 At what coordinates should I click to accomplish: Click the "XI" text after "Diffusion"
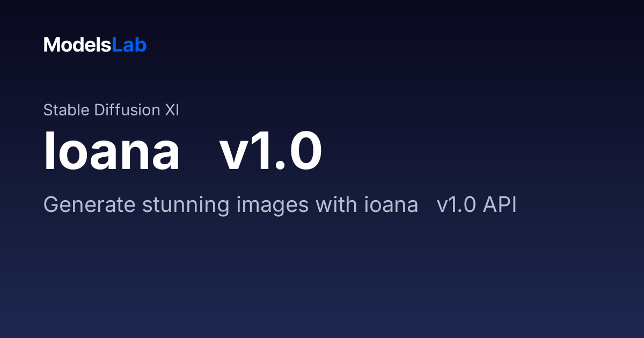pos(172,110)
